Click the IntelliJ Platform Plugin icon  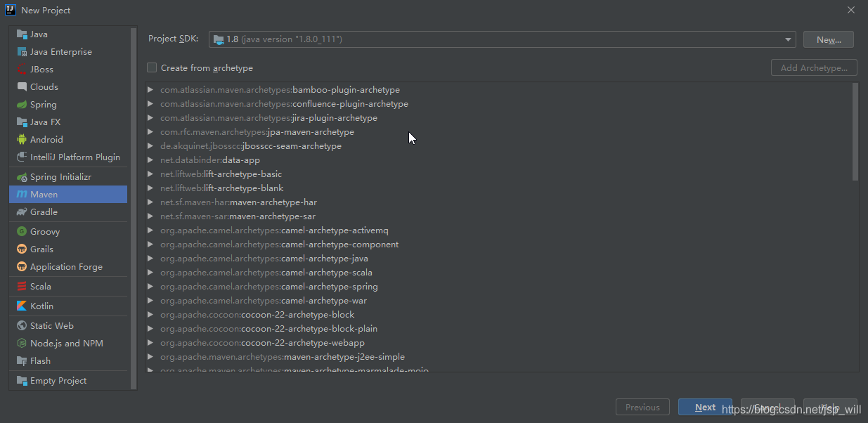pyautogui.click(x=22, y=157)
